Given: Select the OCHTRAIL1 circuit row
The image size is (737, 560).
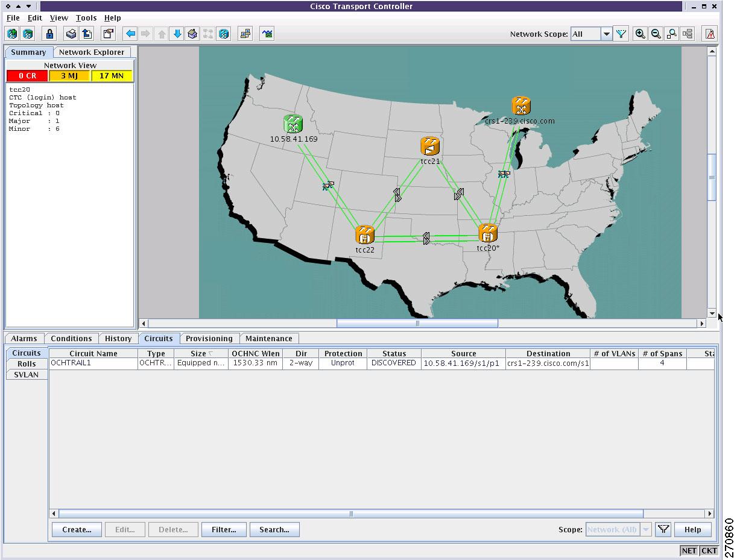Looking at the screenshot, I should [381, 363].
